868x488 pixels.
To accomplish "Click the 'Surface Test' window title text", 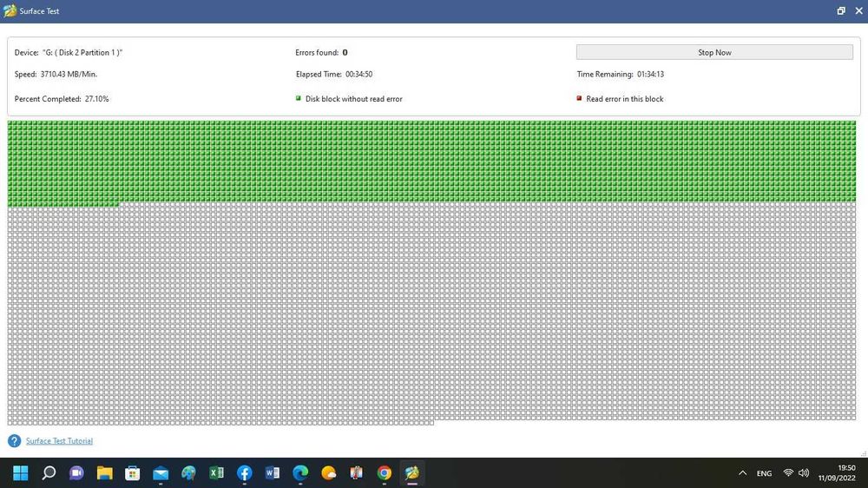I will [39, 11].
